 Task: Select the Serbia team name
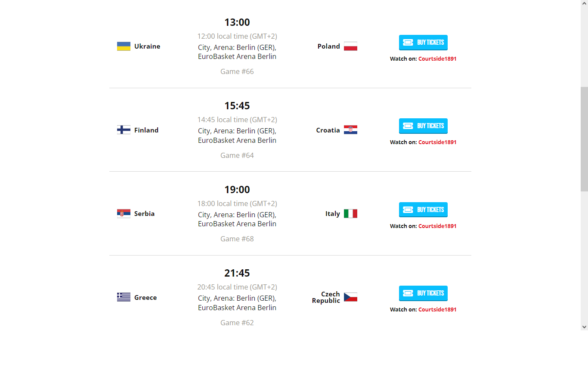point(144,214)
